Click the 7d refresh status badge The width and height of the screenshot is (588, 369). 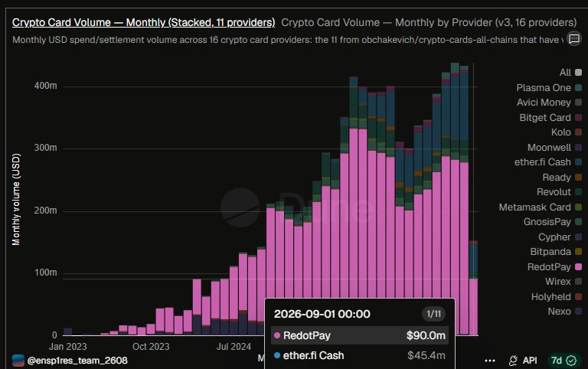[x=563, y=361]
